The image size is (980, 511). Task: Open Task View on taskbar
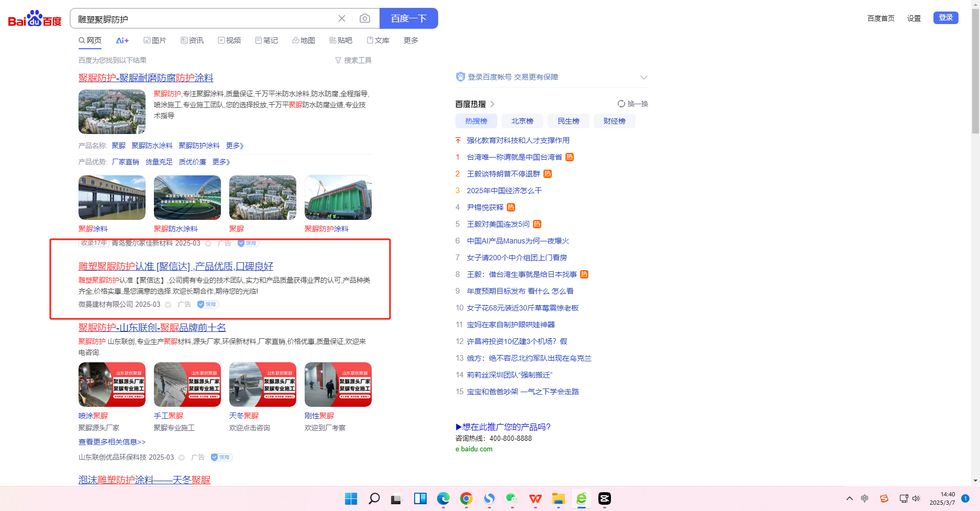(396, 498)
